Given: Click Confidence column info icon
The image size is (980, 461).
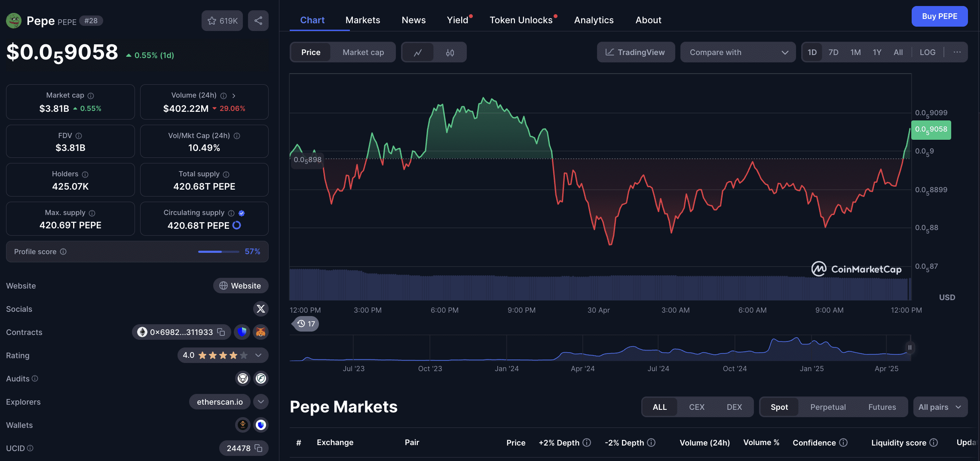Looking at the screenshot, I should pos(843,443).
